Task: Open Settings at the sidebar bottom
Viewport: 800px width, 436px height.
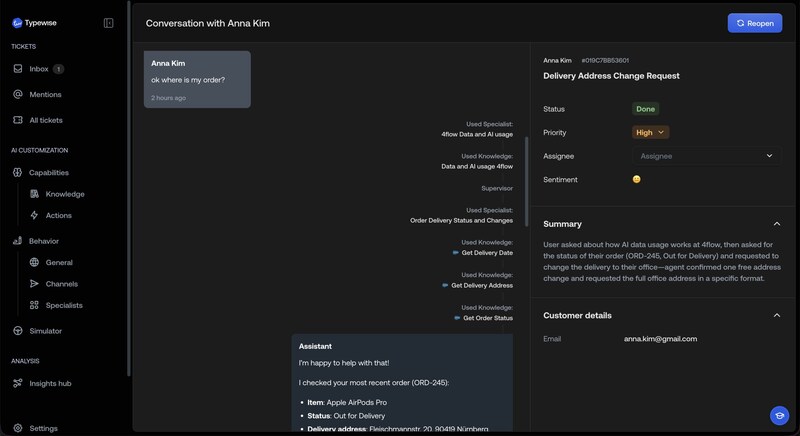Action: click(43, 428)
